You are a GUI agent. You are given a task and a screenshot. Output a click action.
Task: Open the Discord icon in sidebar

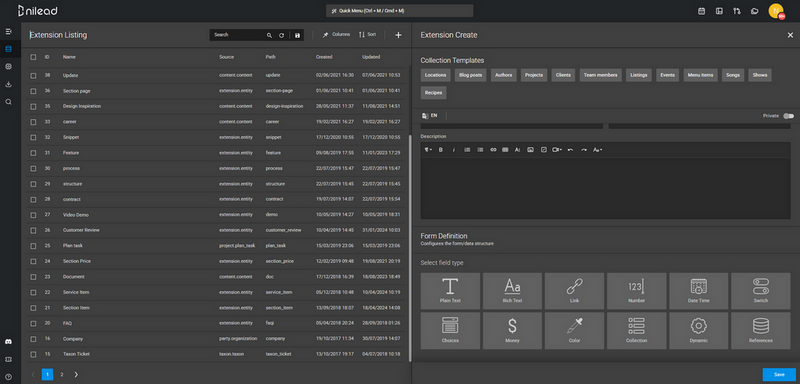pyautogui.click(x=8, y=341)
